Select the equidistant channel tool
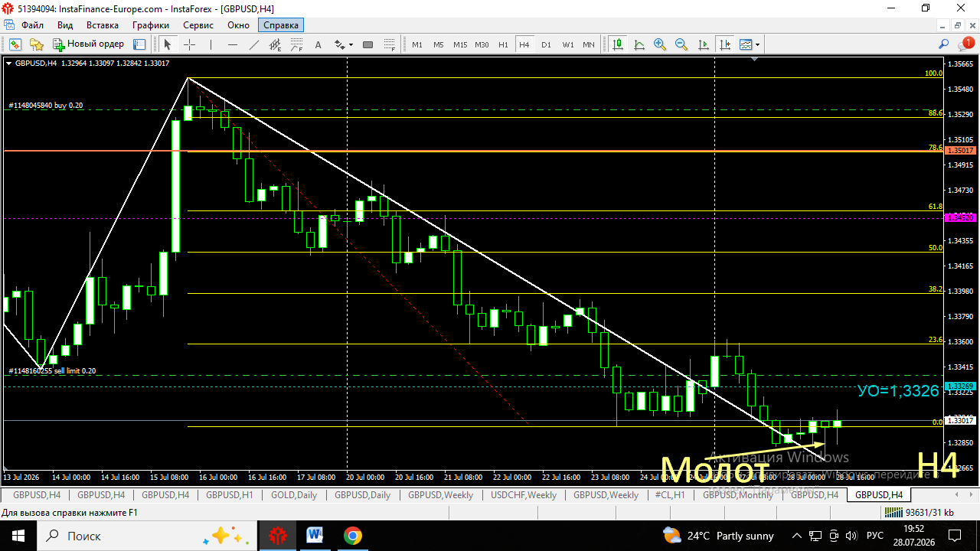Viewport: 980px width, 551px height. click(275, 44)
